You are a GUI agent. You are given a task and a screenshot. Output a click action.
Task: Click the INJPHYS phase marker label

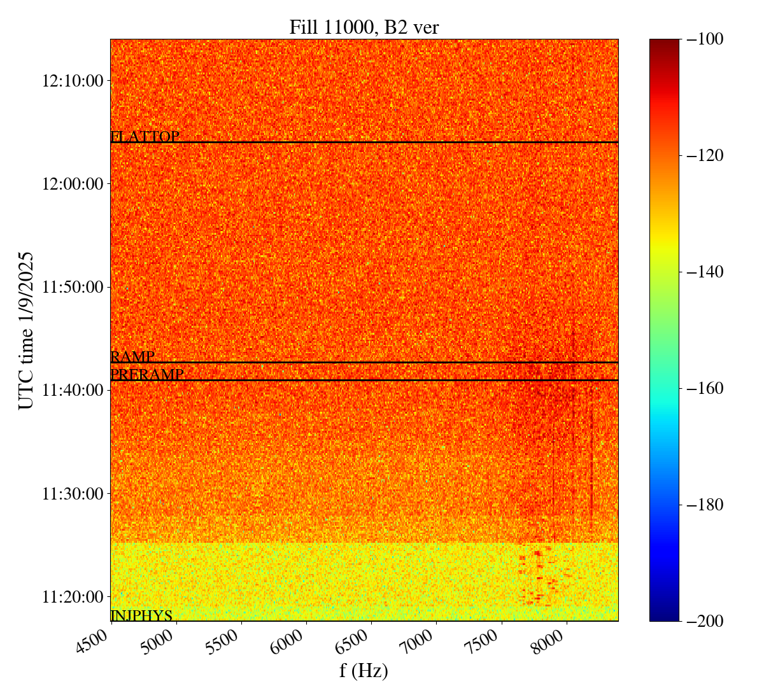pos(141,615)
